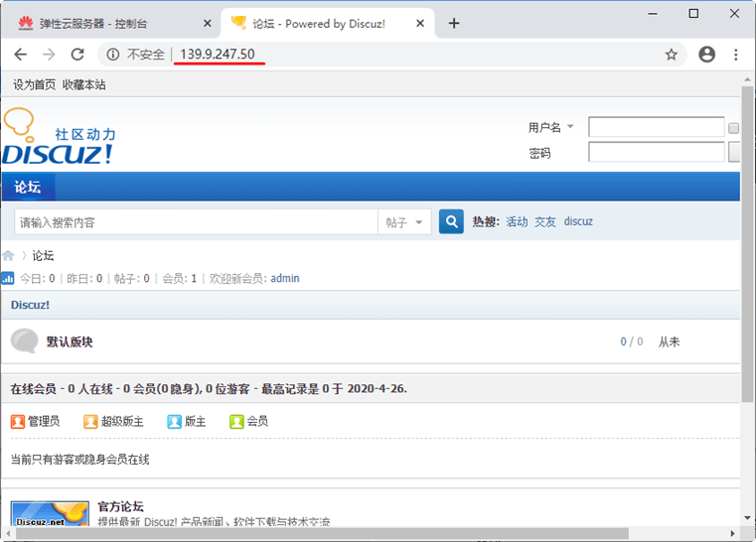Click the vertical scrollbar thumb

pos(747,244)
